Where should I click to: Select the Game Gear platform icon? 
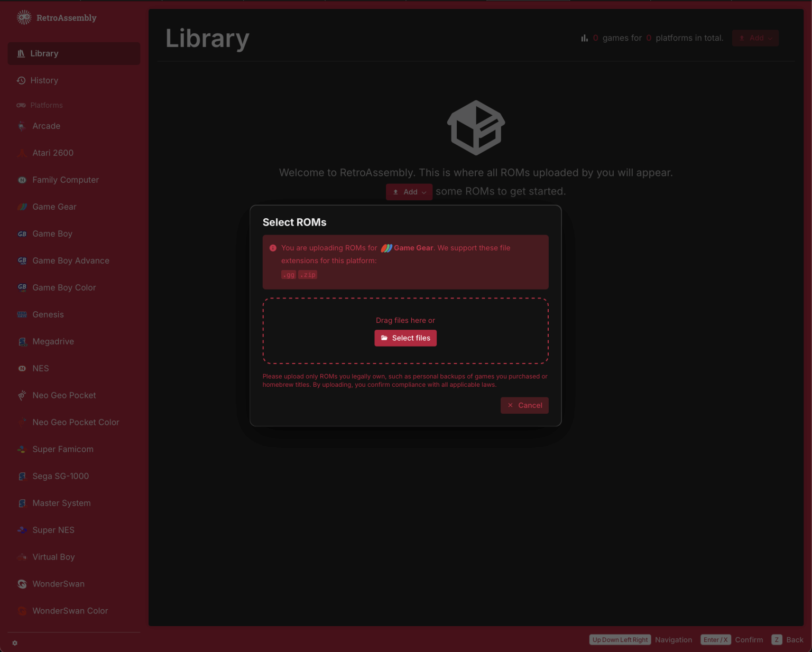coord(22,207)
